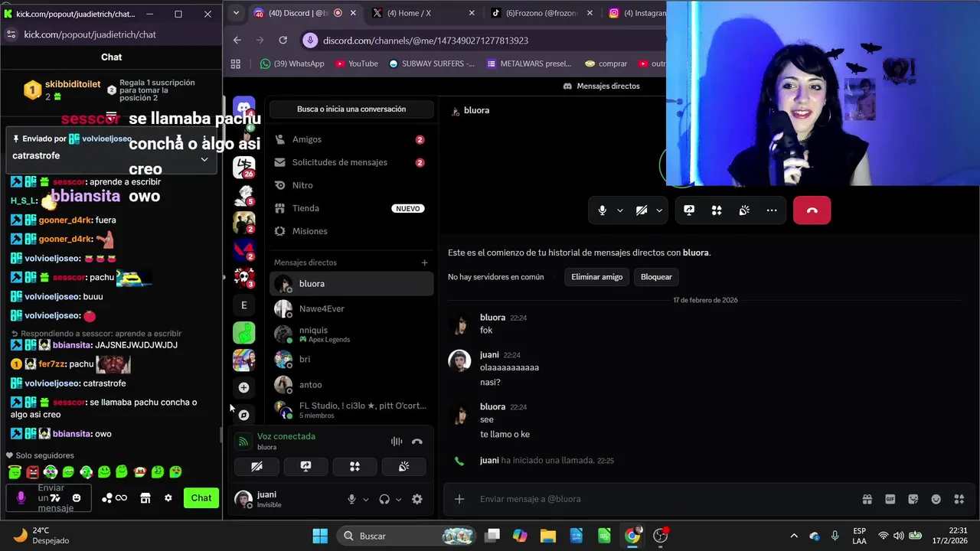Expand camera options arrow in call controls

(x=659, y=210)
